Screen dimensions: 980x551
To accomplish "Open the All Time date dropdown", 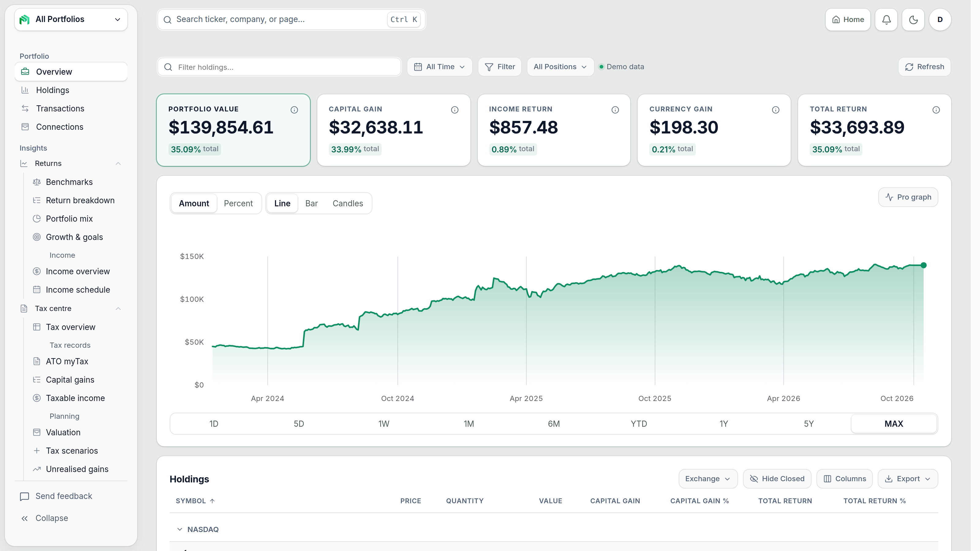I will (443, 67).
